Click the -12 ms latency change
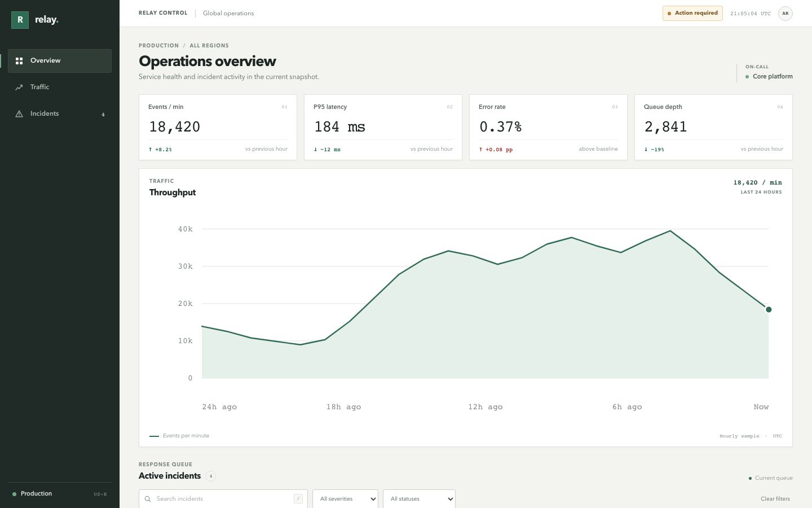Image resolution: width=812 pixels, height=508 pixels. (327, 150)
